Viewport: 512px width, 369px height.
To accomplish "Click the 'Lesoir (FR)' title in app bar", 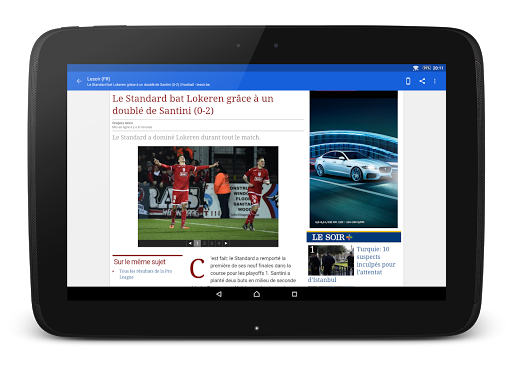I will 98,79.
